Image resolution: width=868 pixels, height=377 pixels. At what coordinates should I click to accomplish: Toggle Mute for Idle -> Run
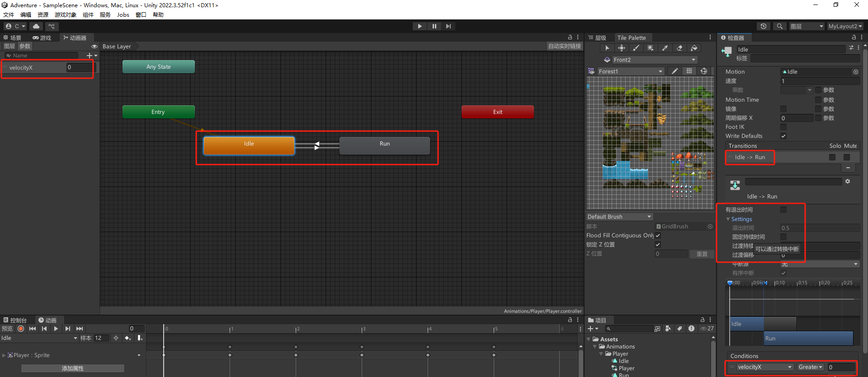click(847, 157)
